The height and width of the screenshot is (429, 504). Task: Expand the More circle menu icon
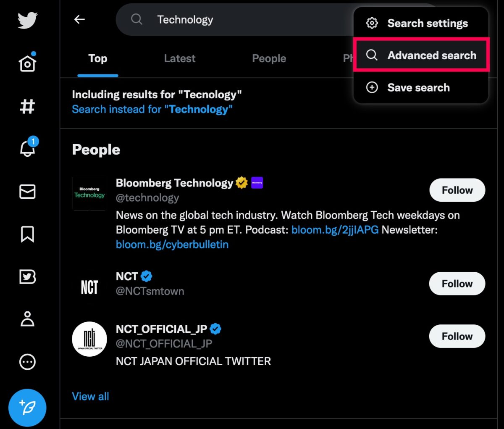pyautogui.click(x=28, y=362)
